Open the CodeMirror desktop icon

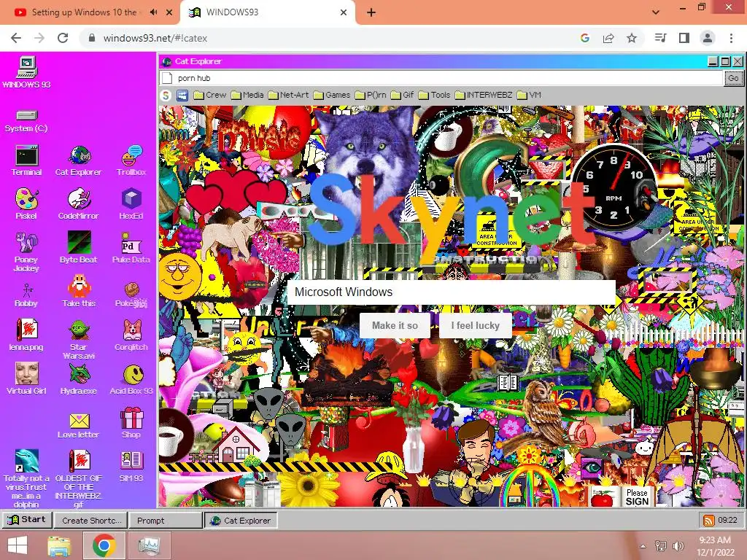tap(79, 204)
